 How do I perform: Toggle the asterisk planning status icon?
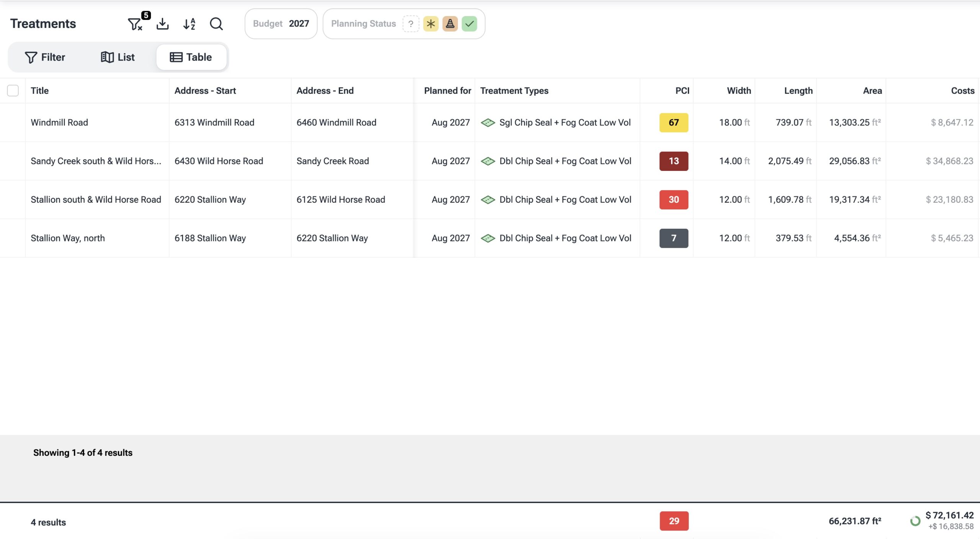[431, 24]
